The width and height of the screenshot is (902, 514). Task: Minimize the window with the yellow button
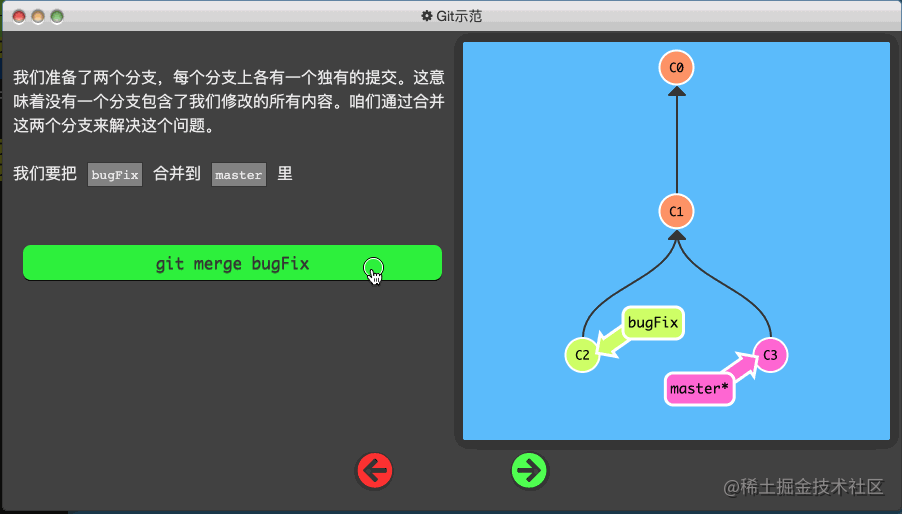(x=38, y=17)
